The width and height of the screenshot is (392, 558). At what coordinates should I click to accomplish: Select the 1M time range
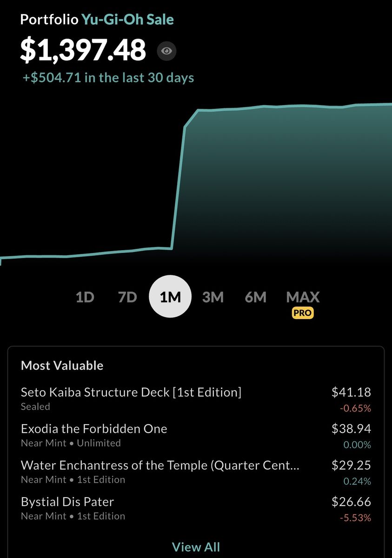point(170,297)
